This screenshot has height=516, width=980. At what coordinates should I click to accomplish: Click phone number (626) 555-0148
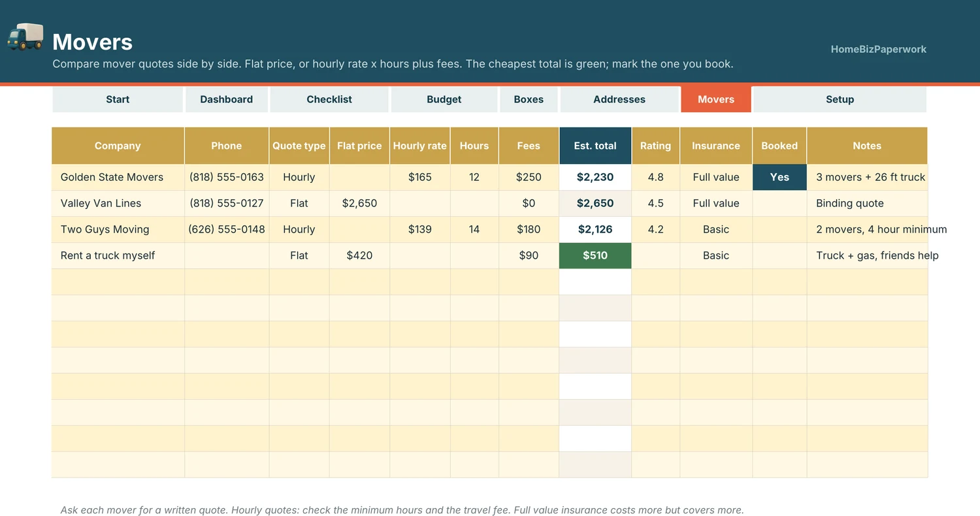227,229
